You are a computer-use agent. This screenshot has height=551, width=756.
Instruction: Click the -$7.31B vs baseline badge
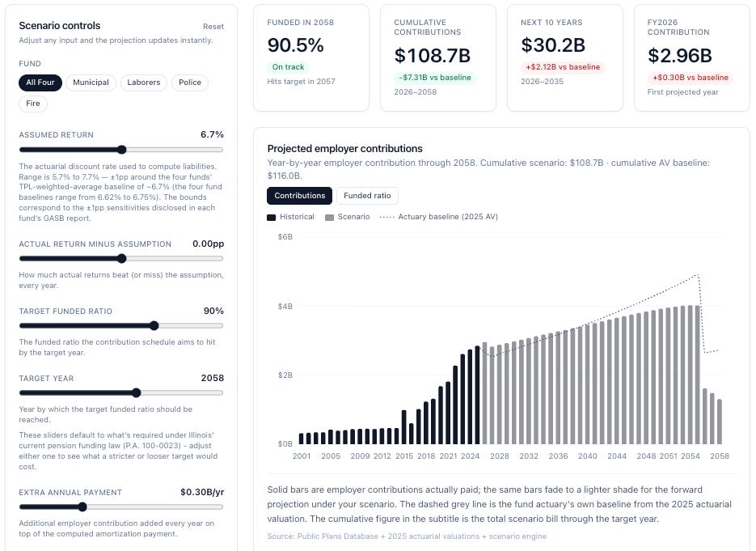(435, 78)
